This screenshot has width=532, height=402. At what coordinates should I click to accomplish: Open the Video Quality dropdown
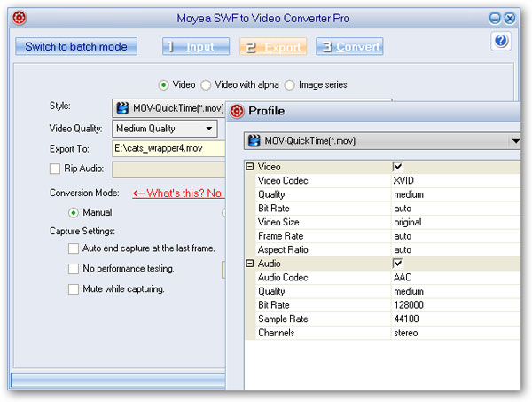165,129
